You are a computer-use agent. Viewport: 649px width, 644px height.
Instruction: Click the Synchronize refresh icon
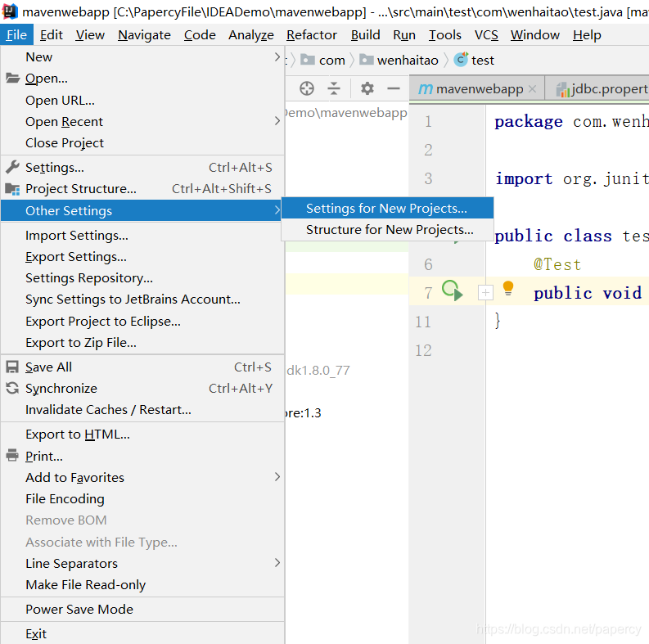click(12, 388)
